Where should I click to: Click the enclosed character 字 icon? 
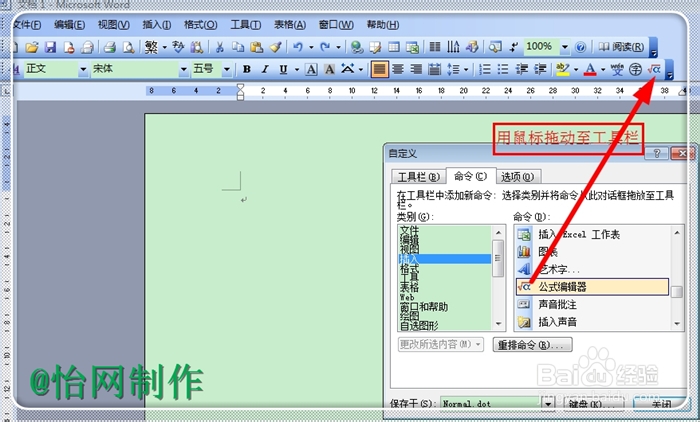click(x=635, y=69)
